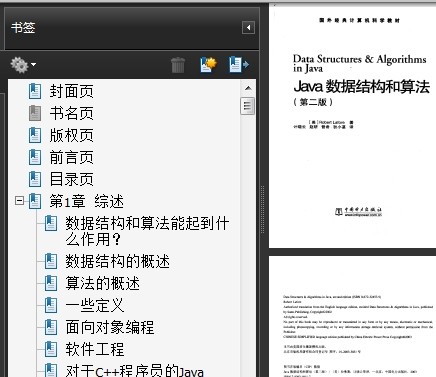Image resolution: width=436 pixels, height=377 pixels.
Task: Expand current bookmark with arrow page icon
Action: (x=239, y=65)
